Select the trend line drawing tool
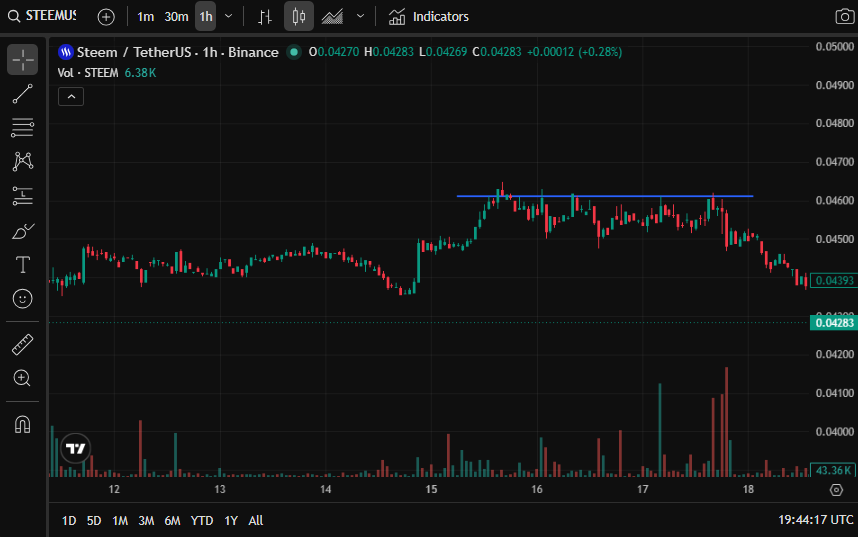858x537 pixels. click(22, 94)
